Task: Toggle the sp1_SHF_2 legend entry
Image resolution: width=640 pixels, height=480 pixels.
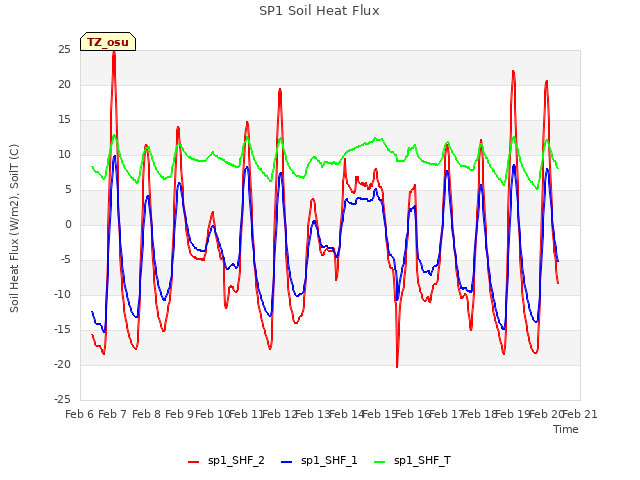Action: pyautogui.click(x=226, y=461)
